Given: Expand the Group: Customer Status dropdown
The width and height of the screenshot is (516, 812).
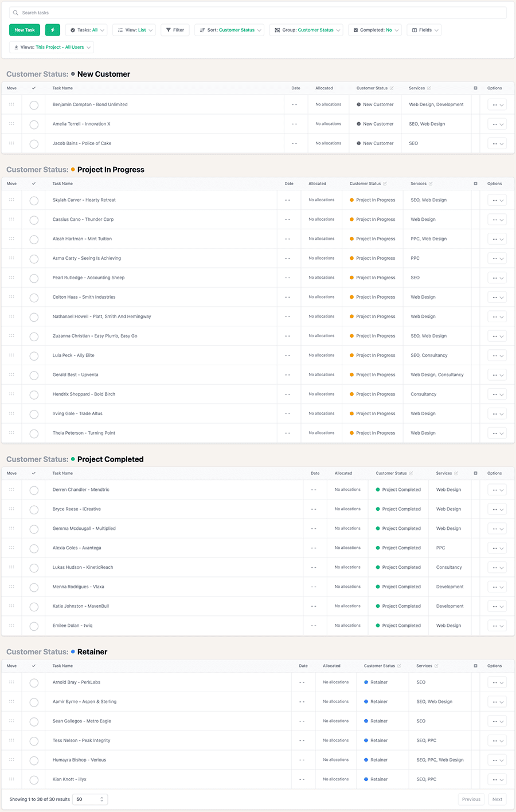Looking at the screenshot, I should [307, 30].
